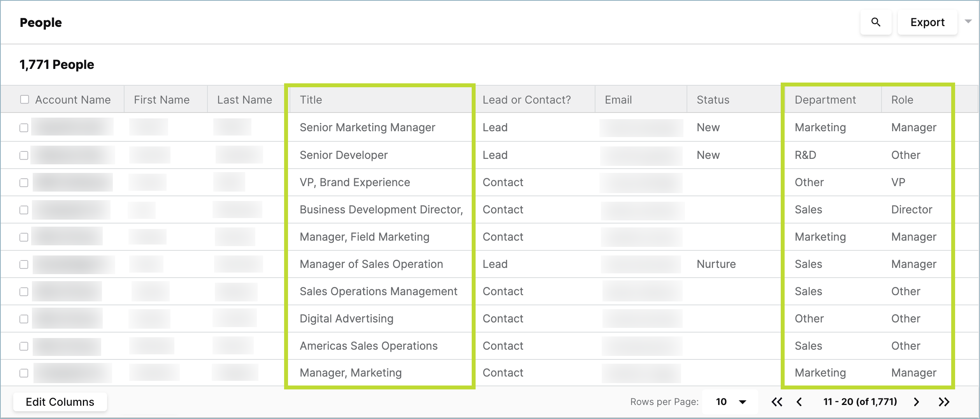Click the Export button
Viewport: 980px width, 419px height.
pos(927,22)
